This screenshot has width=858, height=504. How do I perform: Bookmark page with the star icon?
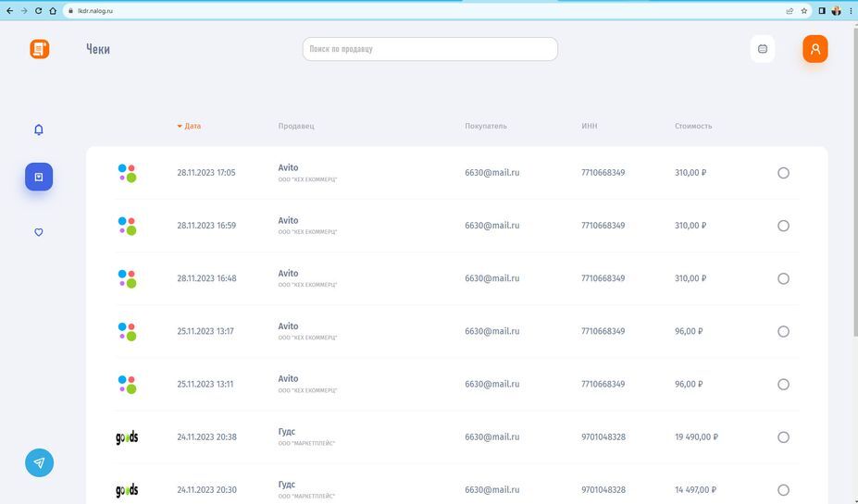click(804, 11)
